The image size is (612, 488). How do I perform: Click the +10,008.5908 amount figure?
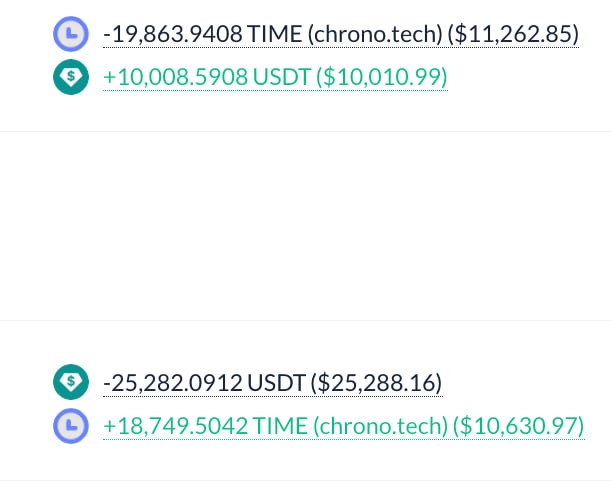pyautogui.click(x=175, y=77)
